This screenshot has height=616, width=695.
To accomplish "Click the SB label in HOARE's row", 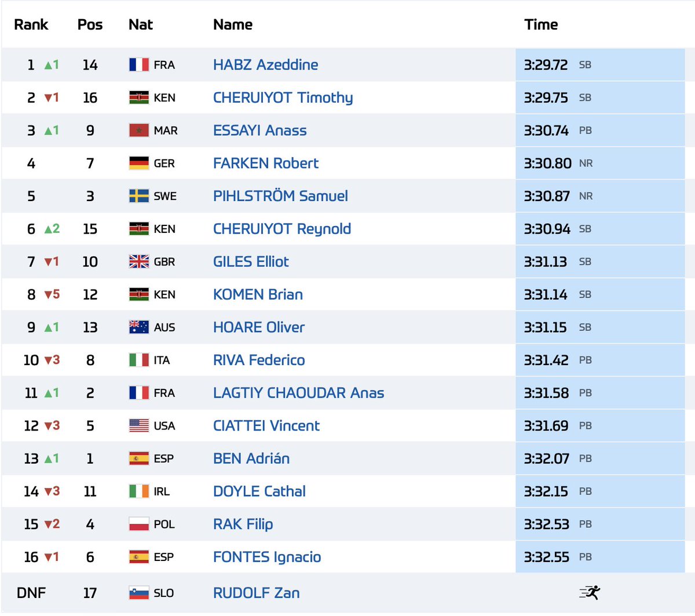I will pos(585,327).
